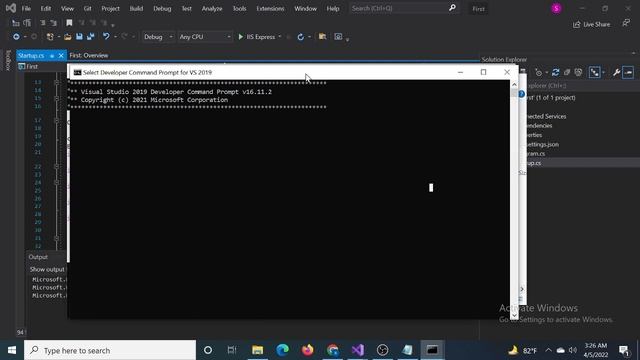The height and width of the screenshot is (360, 640).
Task: Open Properties wrench icon in Solution Explorer
Action: click(616, 72)
